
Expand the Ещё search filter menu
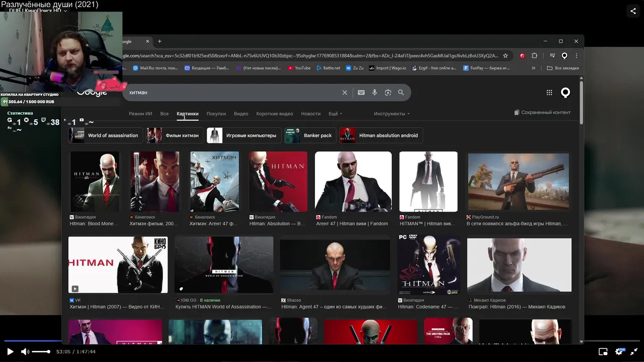(335, 114)
